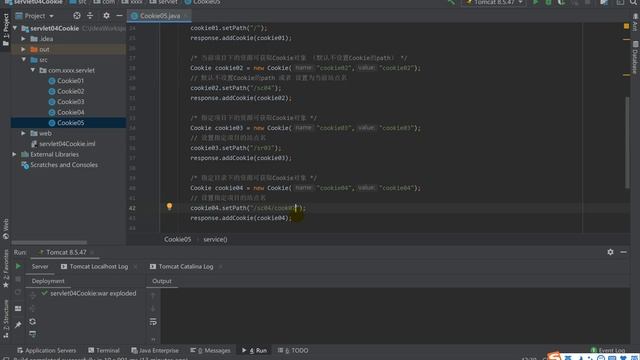Expand the .idea folder
Image resolution: width=640 pixels, height=360 pixels.
click(24, 39)
